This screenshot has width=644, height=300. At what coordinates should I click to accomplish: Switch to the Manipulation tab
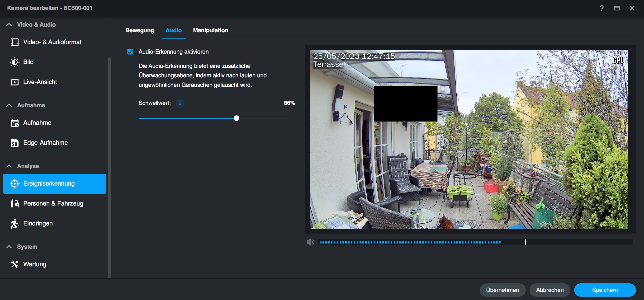210,30
